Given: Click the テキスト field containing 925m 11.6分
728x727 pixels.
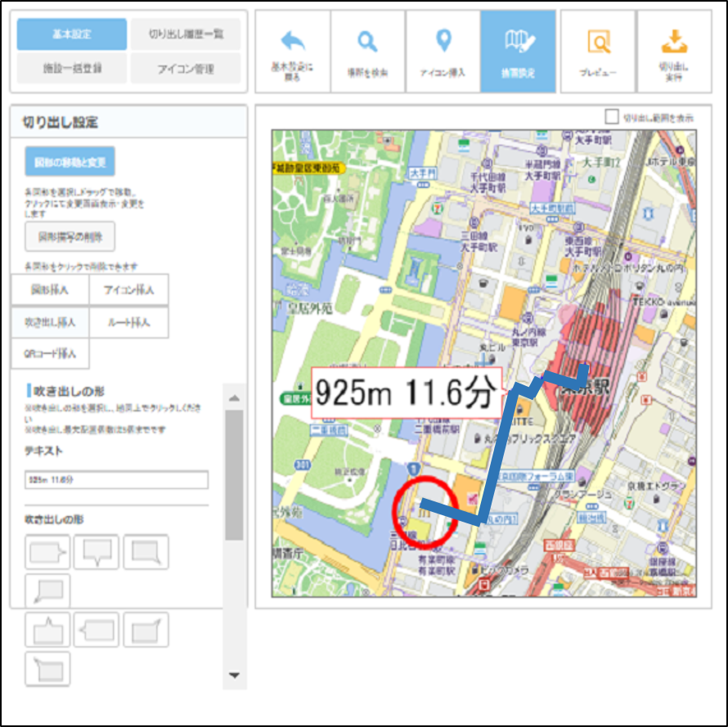Looking at the screenshot, I should pos(115,480).
